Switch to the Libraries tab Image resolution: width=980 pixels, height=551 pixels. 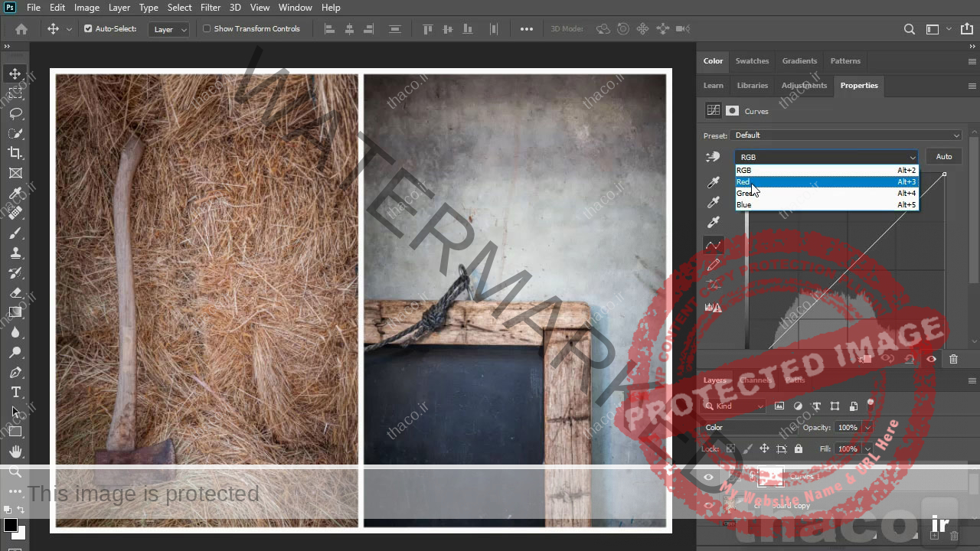(753, 86)
